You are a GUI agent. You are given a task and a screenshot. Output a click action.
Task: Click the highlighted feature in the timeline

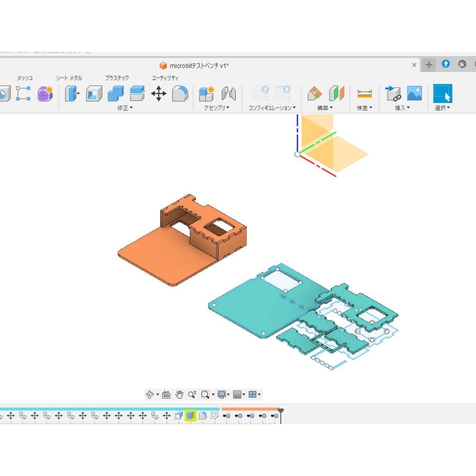tap(190, 416)
